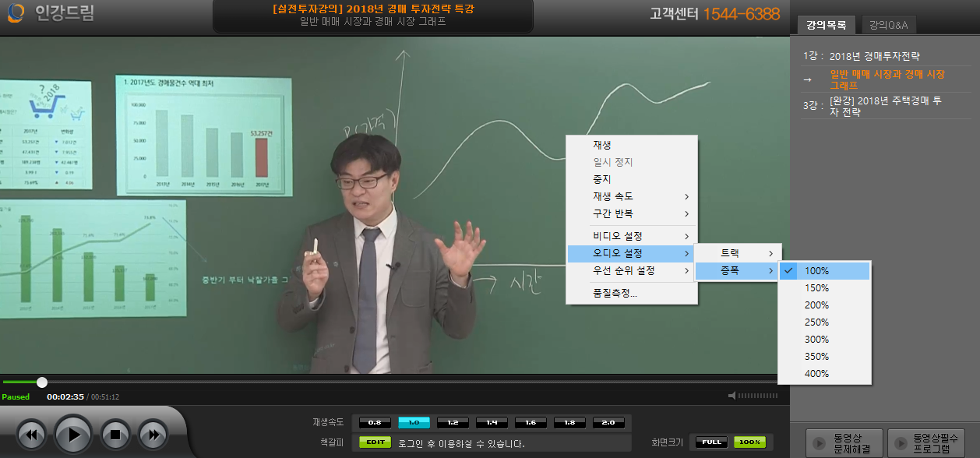980x458 pixels.
Task: Click the playback position knob on the seek bar
Action: click(x=42, y=382)
